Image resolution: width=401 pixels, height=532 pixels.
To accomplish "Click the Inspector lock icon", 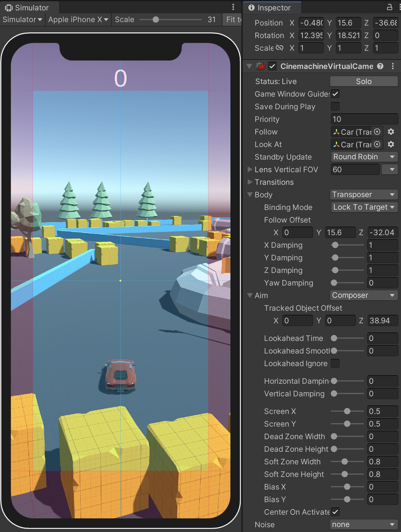I will point(389,7).
